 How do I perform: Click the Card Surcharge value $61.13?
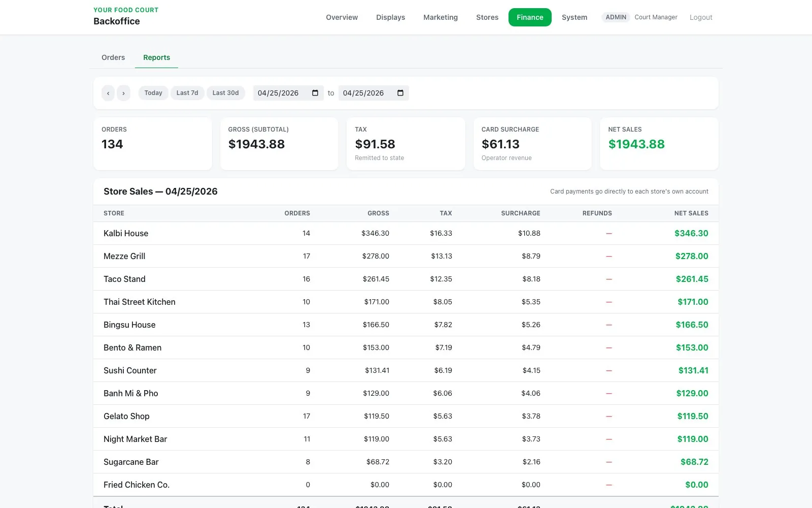(x=500, y=144)
